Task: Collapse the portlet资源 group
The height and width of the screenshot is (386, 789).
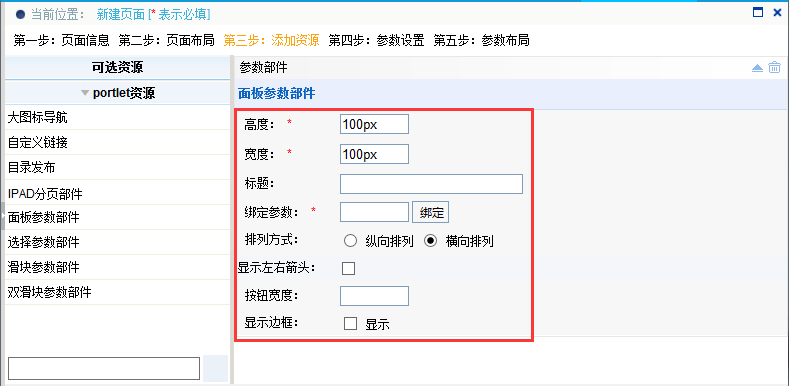Action: click(117, 93)
